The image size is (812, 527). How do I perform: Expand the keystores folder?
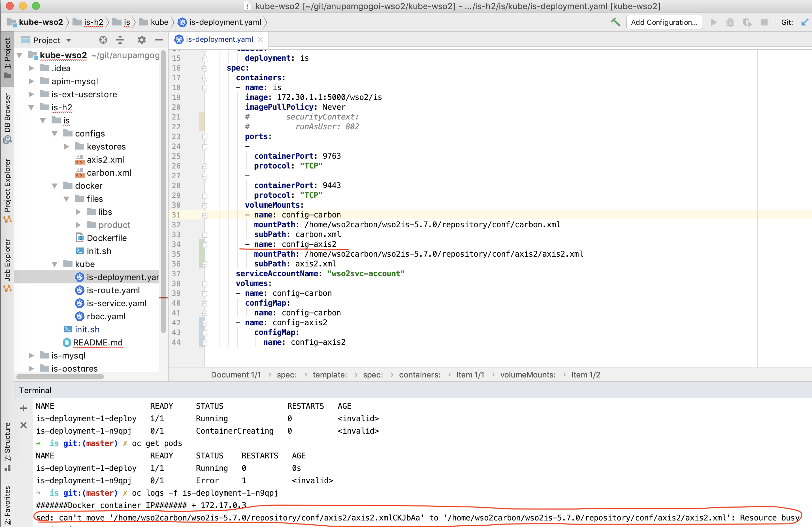click(x=66, y=147)
